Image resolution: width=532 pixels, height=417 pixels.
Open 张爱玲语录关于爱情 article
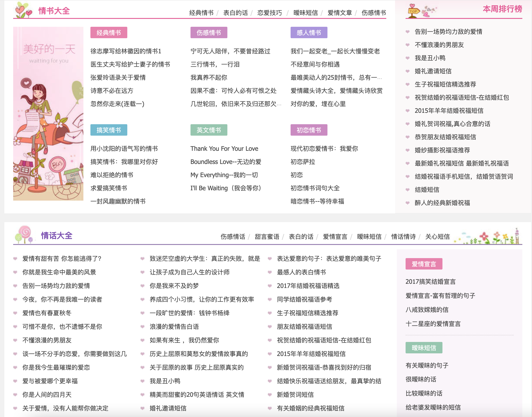click(118, 78)
